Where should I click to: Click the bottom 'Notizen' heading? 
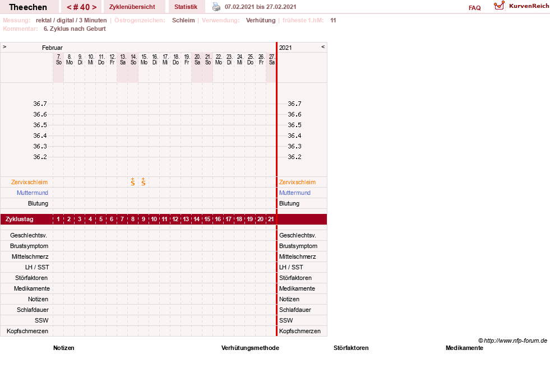pyautogui.click(x=64, y=348)
